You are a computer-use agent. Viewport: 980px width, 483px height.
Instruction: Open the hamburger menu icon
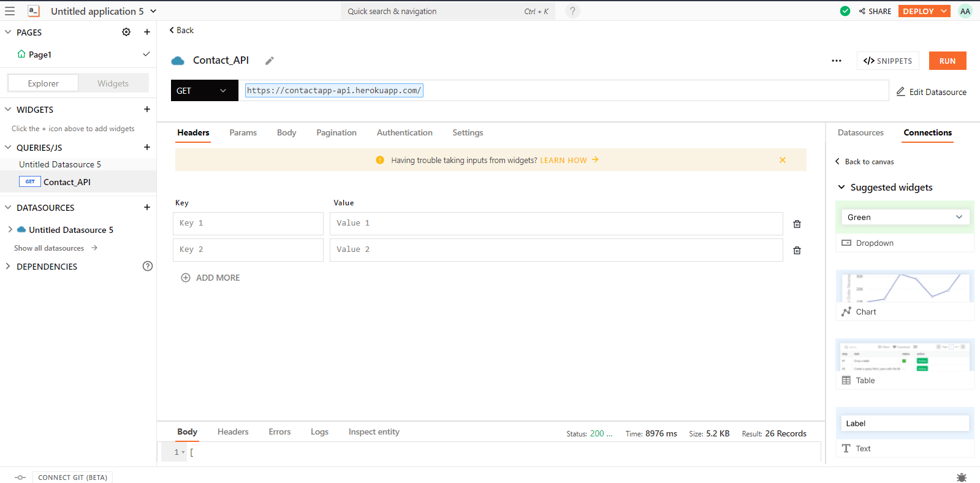click(10, 11)
